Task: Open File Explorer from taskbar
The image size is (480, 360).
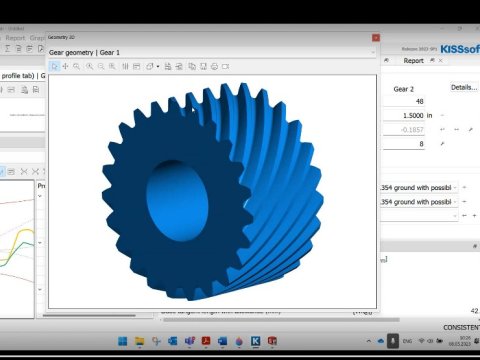Action: [x=139, y=341]
